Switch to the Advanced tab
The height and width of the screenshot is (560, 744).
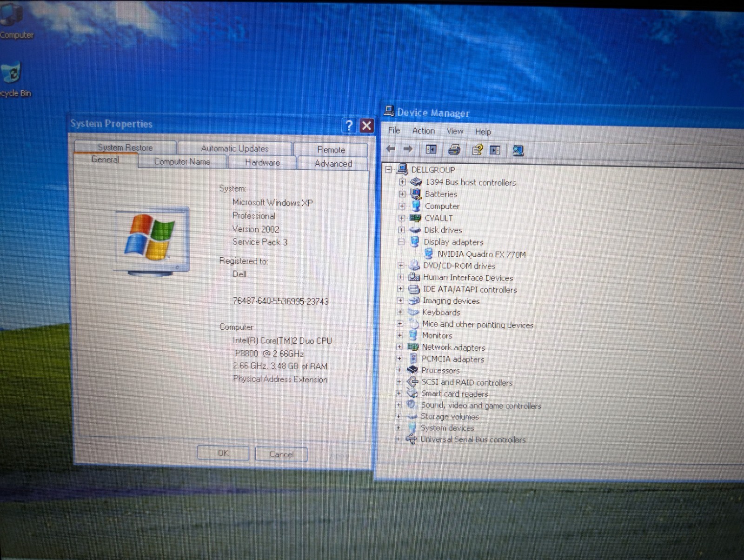point(333,163)
